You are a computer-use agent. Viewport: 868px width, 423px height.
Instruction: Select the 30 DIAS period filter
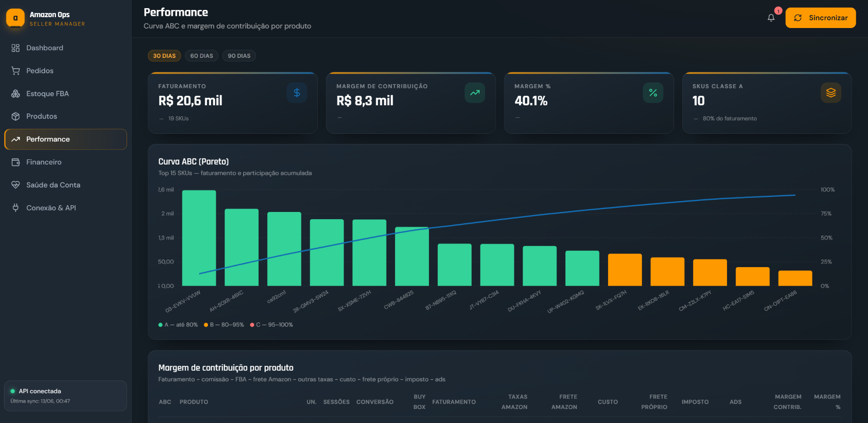(x=164, y=56)
